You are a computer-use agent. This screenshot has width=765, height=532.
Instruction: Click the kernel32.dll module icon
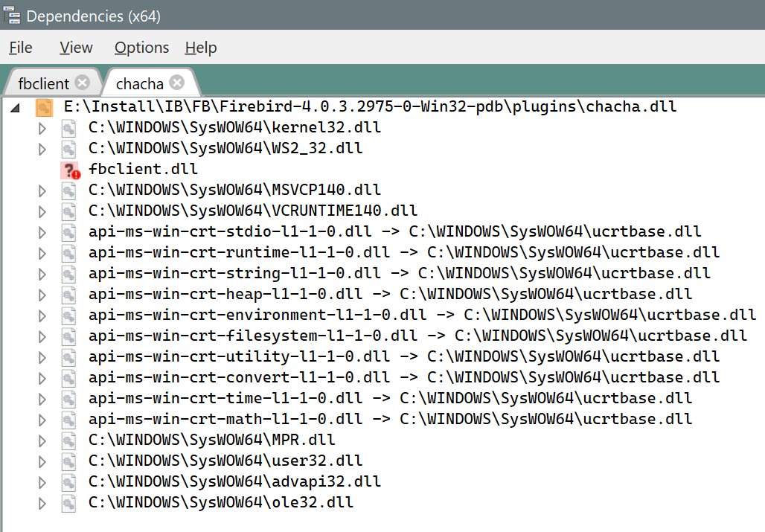[x=69, y=128]
